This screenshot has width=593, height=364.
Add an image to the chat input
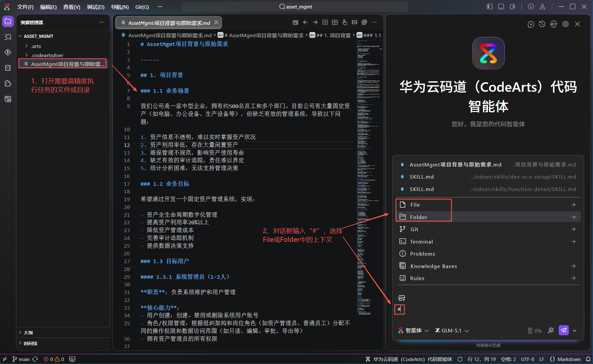coord(402,298)
